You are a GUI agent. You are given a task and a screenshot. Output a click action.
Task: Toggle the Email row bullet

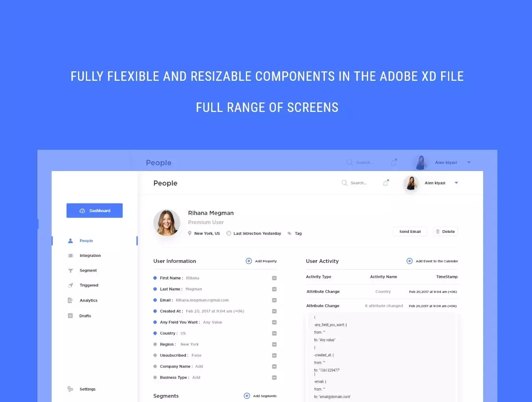(x=155, y=300)
